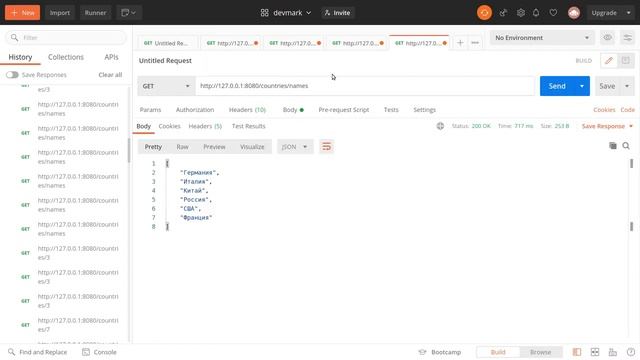The image size is (640, 360).
Task: Open the Test Results tab
Action: pos(249,126)
